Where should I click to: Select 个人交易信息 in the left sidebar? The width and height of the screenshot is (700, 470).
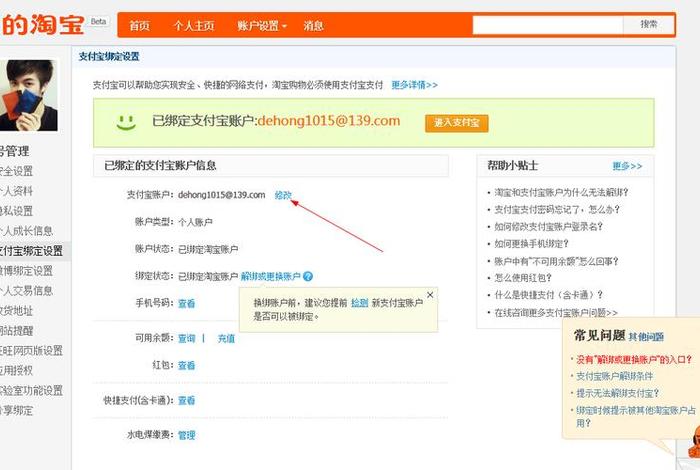click(26, 291)
